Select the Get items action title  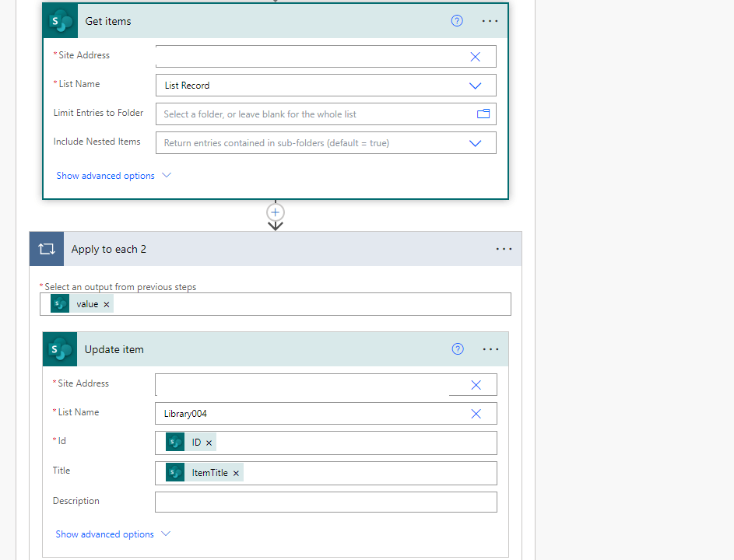[108, 21]
